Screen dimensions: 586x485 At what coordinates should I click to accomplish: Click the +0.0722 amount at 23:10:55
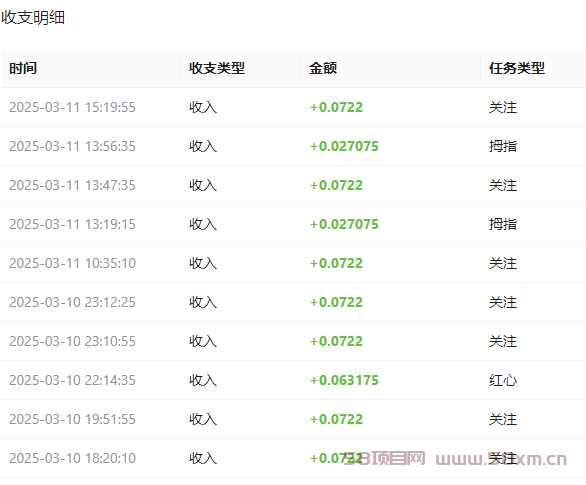click(336, 341)
